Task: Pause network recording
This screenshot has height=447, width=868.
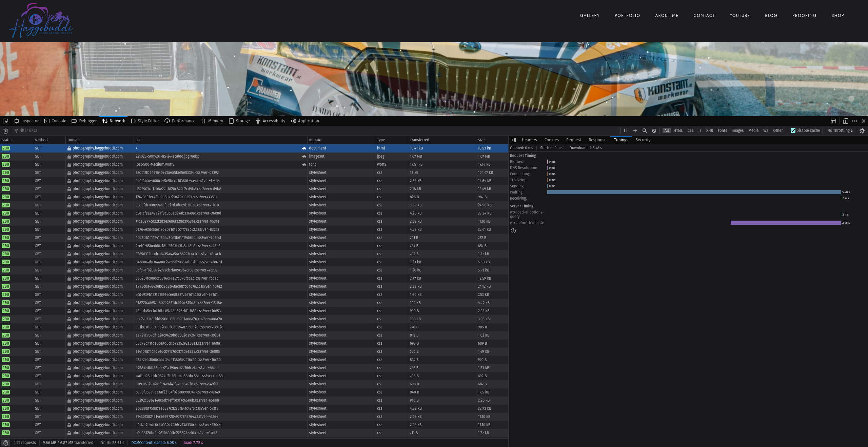Action: [626, 130]
